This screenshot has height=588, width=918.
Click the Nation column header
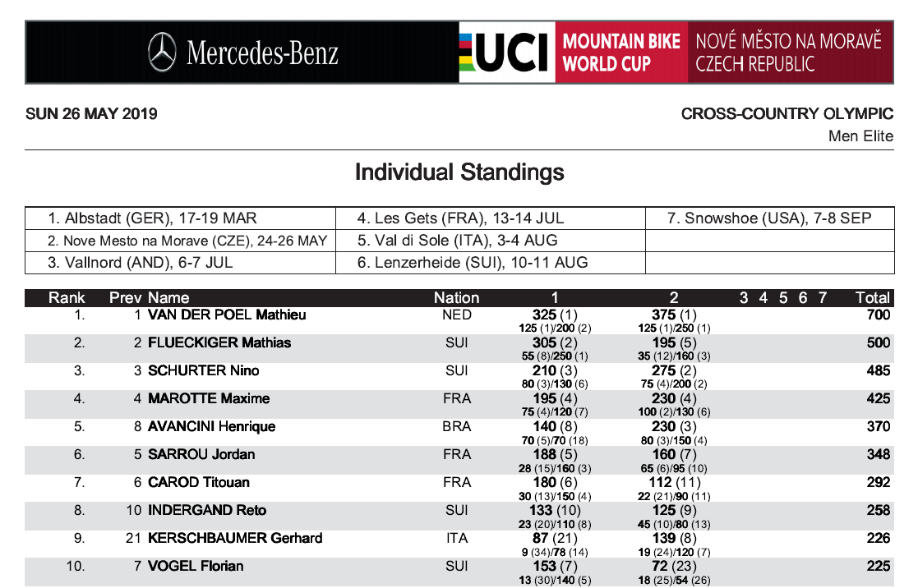(456, 298)
